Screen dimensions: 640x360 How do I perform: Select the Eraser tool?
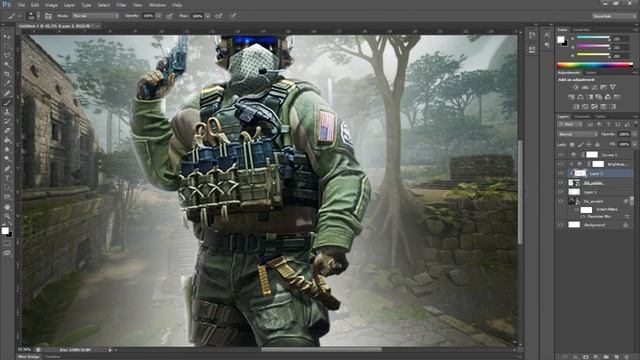[7, 131]
